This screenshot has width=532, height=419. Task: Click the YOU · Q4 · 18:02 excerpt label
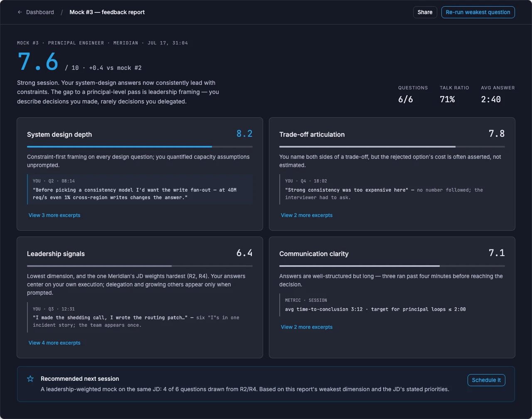[306, 181]
